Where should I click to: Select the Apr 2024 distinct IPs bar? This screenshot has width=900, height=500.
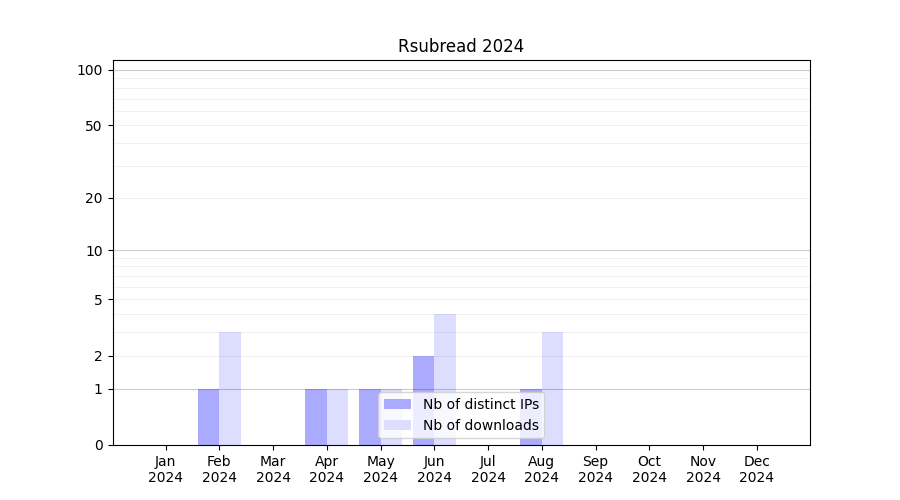pyautogui.click(x=316, y=417)
